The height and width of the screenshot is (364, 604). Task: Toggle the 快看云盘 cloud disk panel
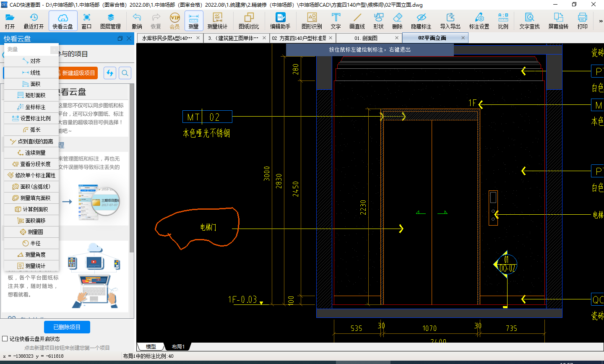coord(63,21)
